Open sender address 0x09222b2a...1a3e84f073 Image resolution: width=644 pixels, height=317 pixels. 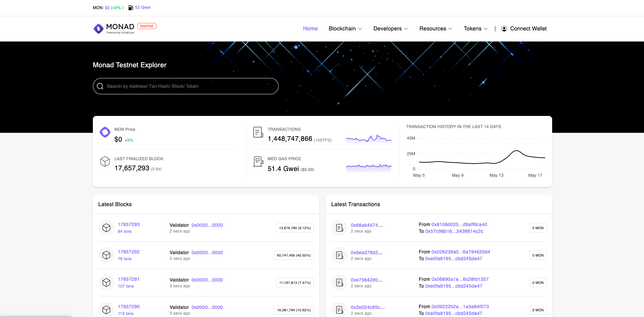click(x=460, y=307)
